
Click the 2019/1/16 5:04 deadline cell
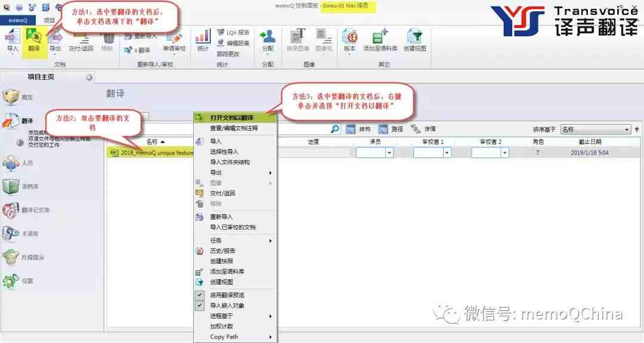click(589, 153)
